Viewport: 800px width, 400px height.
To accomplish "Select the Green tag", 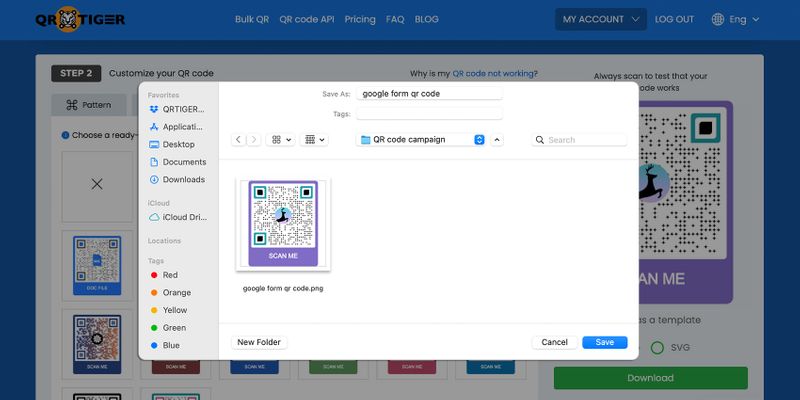I will pos(168,328).
